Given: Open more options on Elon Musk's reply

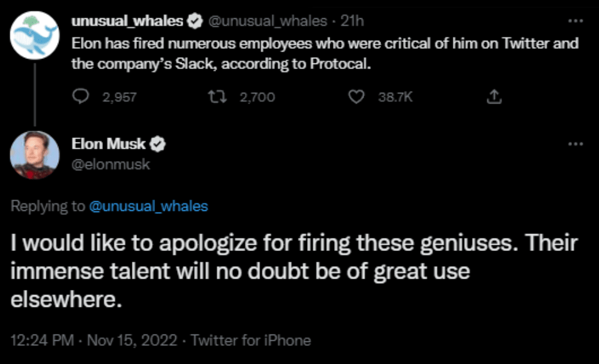Looking at the screenshot, I should point(575,144).
